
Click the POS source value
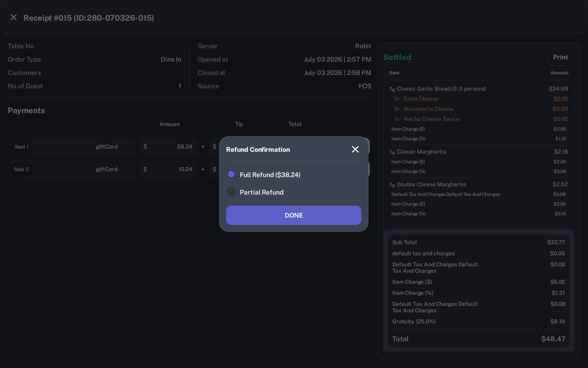pos(365,86)
